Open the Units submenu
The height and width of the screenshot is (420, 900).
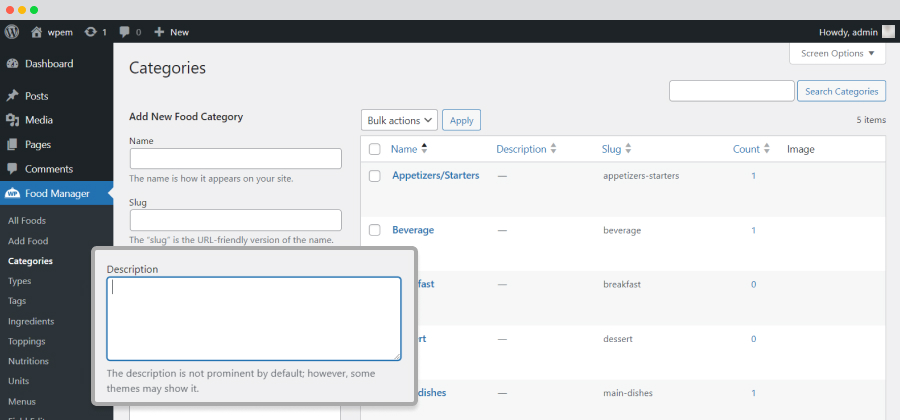pyautogui.click(x=18, y=381)
